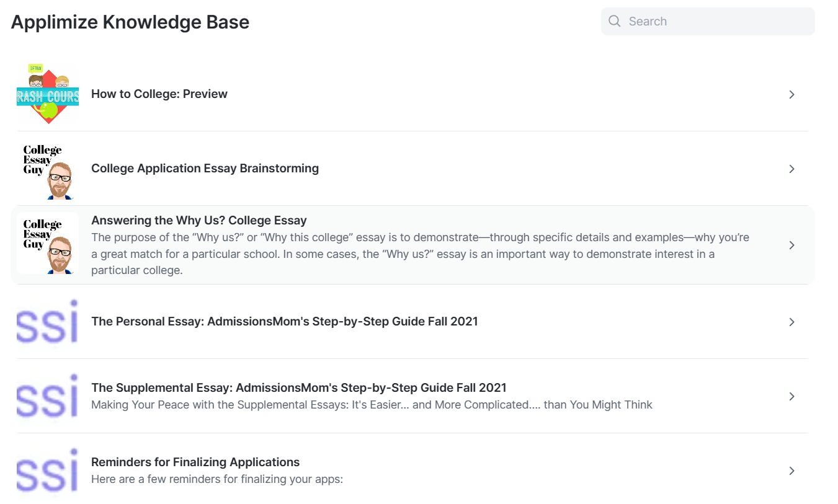Click the SSI logo beside The Supplemental Essay

(x=48, y=396)
